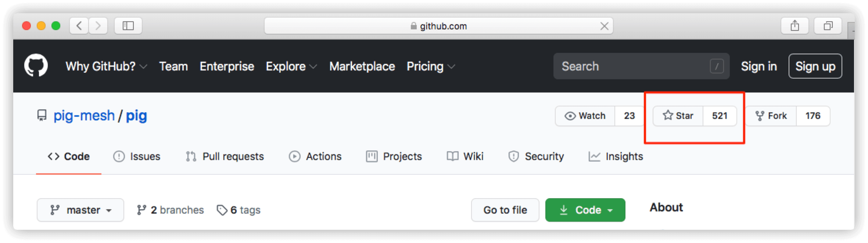Expand the Explore dropdown menu
868x243 pixels.
[291, 66]
